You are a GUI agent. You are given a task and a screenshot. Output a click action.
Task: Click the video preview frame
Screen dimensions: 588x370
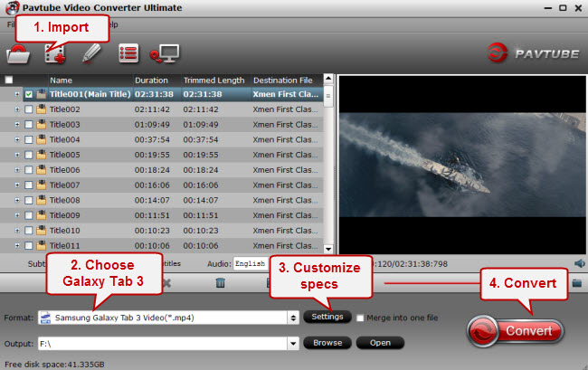pyautogui.click(x=462, y=165)
